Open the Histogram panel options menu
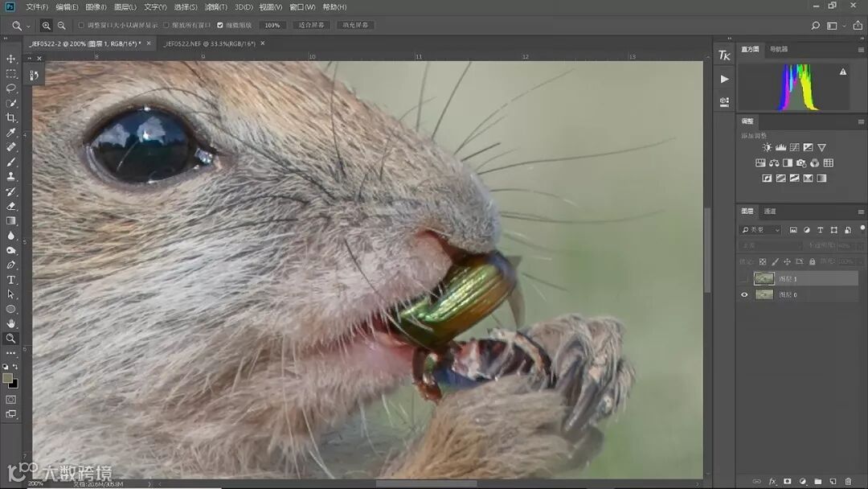 860,50
